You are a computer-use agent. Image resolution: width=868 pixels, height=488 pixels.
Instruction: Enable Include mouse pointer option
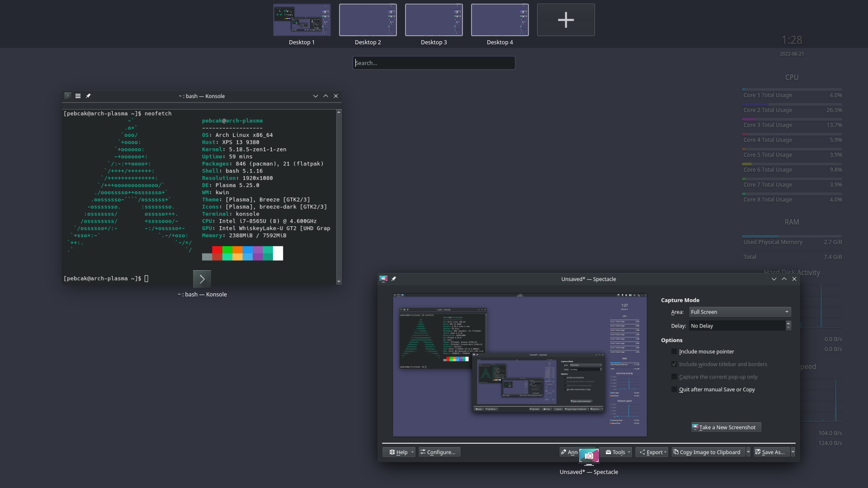pos(674,352)
